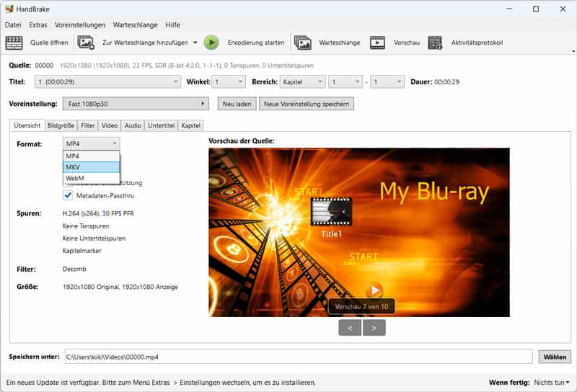
Task: Click the Neu laden button
Action: 237,104
